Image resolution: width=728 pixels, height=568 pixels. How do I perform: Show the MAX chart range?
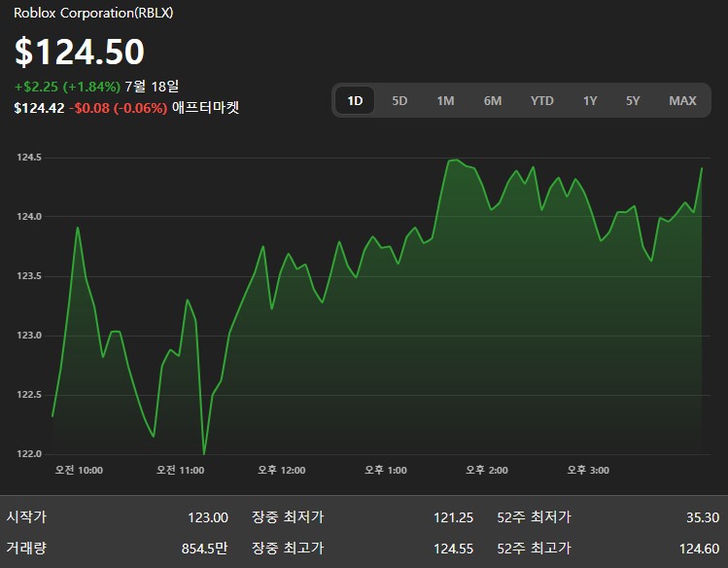(x=682, y=100)
